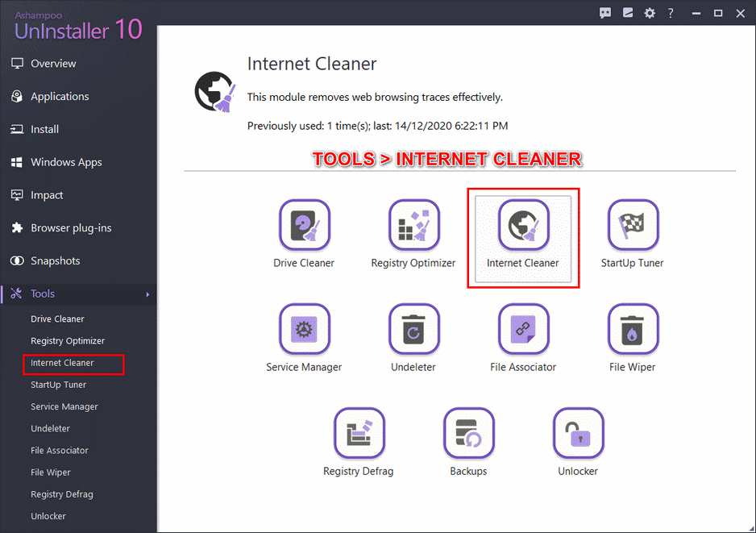Open the Internet Cleaner tile icon
The image size is (756, 533).
pos(523,225)
